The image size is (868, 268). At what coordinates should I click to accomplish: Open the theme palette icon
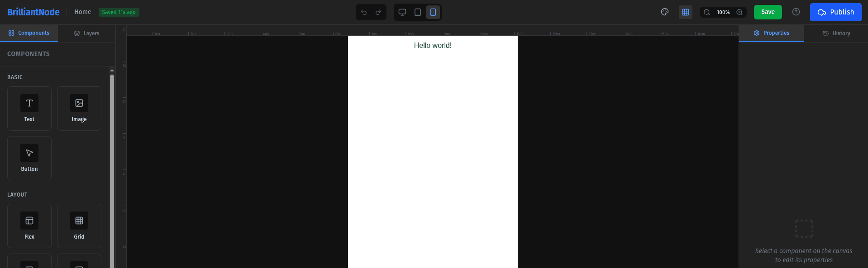[665, 12]
